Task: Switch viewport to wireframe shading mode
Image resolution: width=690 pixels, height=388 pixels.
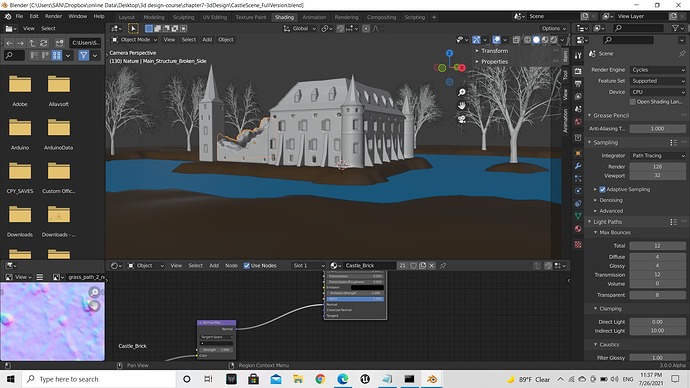Action: 527,40
